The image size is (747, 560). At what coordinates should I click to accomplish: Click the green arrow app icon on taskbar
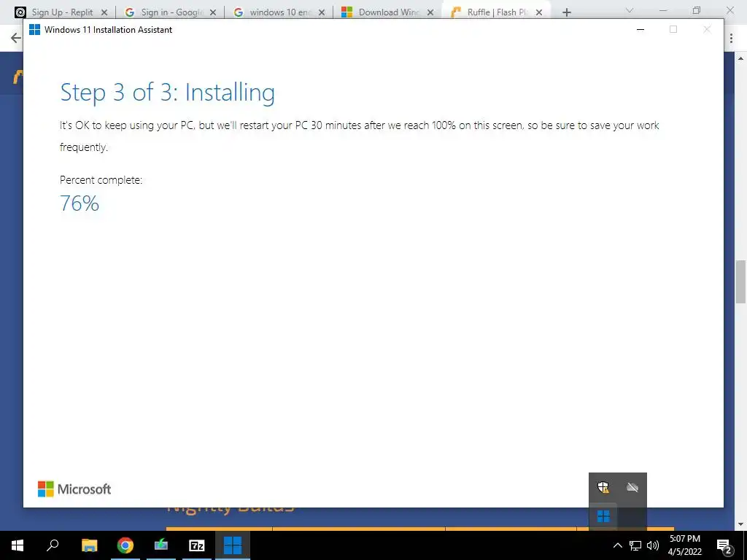coord(161,545)
